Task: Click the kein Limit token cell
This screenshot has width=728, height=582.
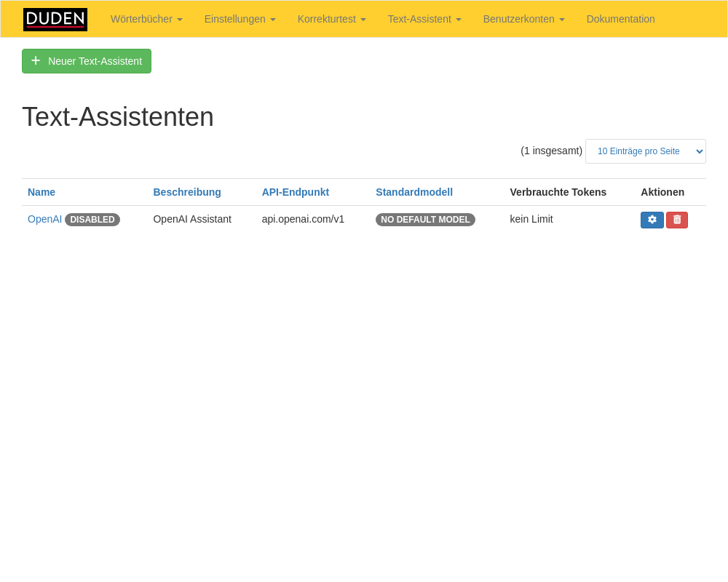Action: click(531, 219)
